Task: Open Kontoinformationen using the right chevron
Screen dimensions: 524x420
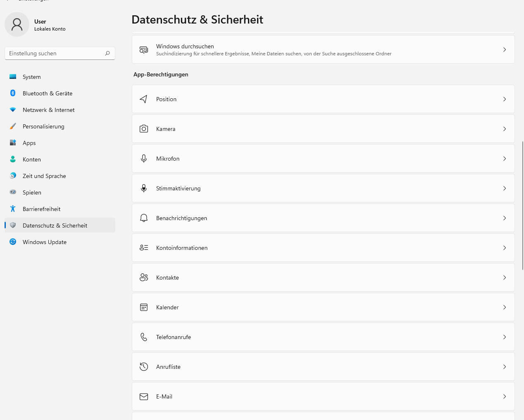Action: (505, 248)
